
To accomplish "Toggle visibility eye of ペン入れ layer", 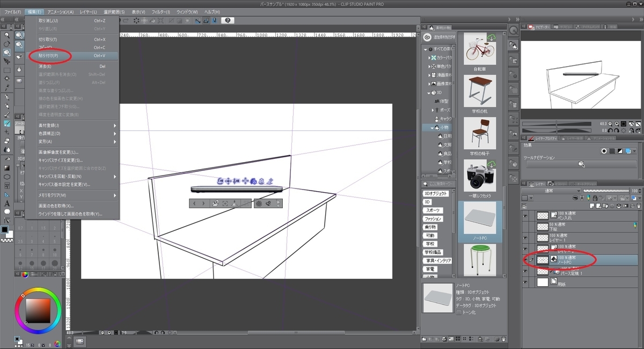I will 525,215.
